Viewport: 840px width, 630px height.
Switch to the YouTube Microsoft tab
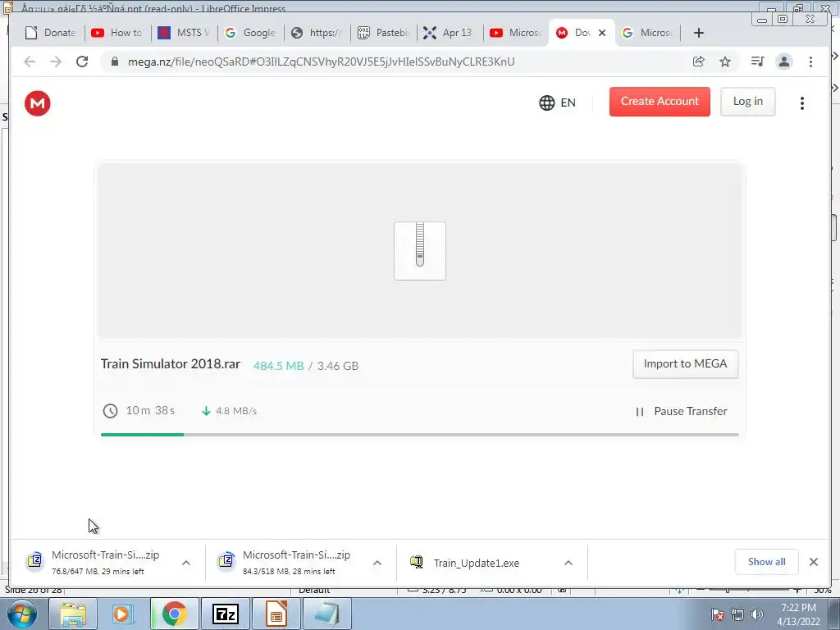click(517, 33)
